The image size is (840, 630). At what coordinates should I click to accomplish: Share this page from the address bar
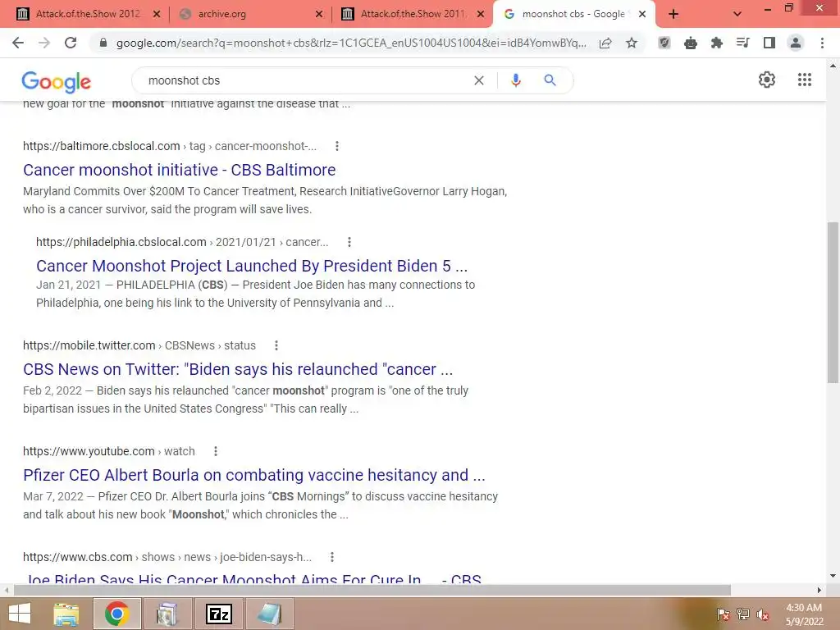pos(605,43)
